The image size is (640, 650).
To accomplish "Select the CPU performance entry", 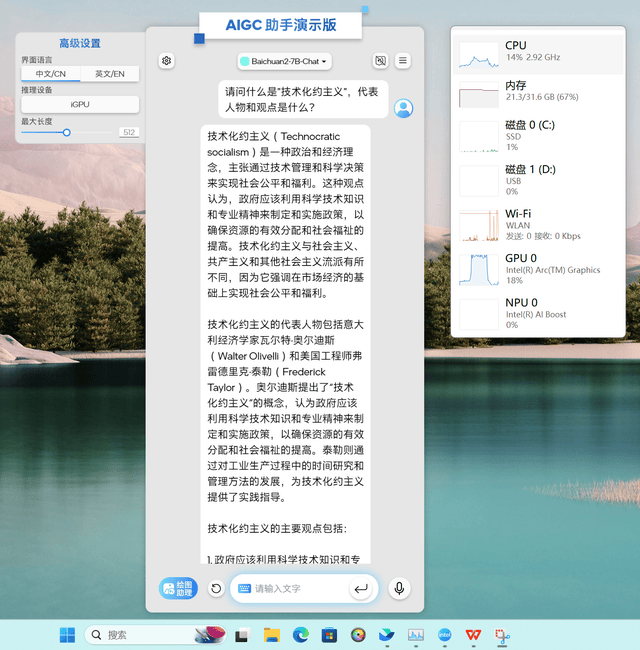I will coord(538,55).
